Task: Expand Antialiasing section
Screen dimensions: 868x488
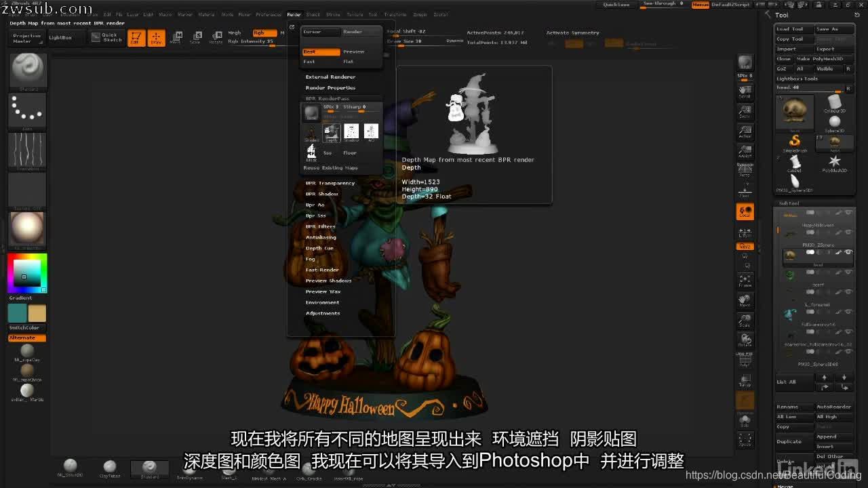Action: [321, 237]
